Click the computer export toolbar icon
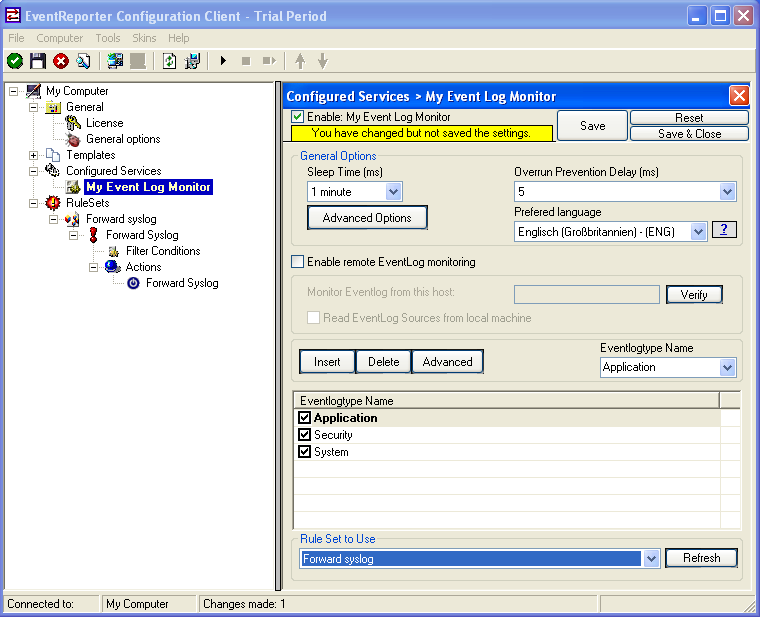 pos(192,61)
